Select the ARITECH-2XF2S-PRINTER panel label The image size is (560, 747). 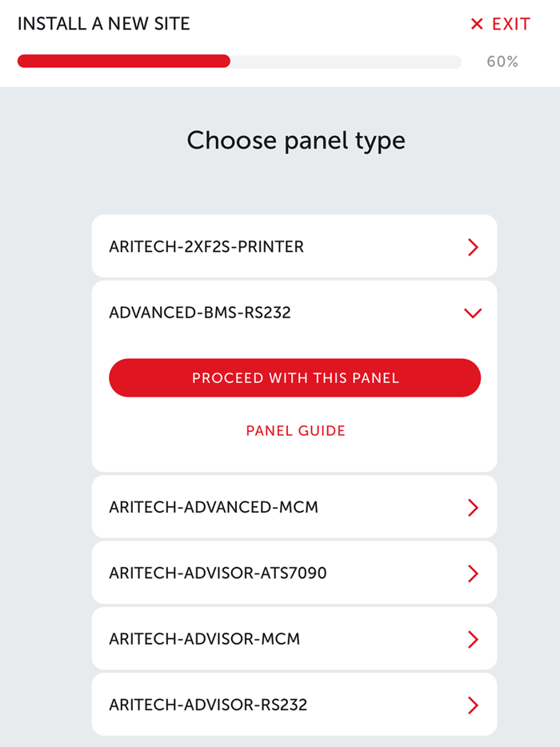pyautogui.click(x=206, y=247)
